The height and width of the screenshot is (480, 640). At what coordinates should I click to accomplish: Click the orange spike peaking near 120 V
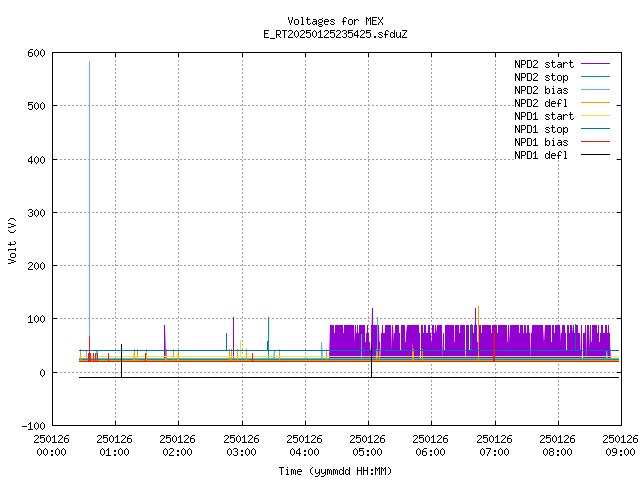pos(478,331)
